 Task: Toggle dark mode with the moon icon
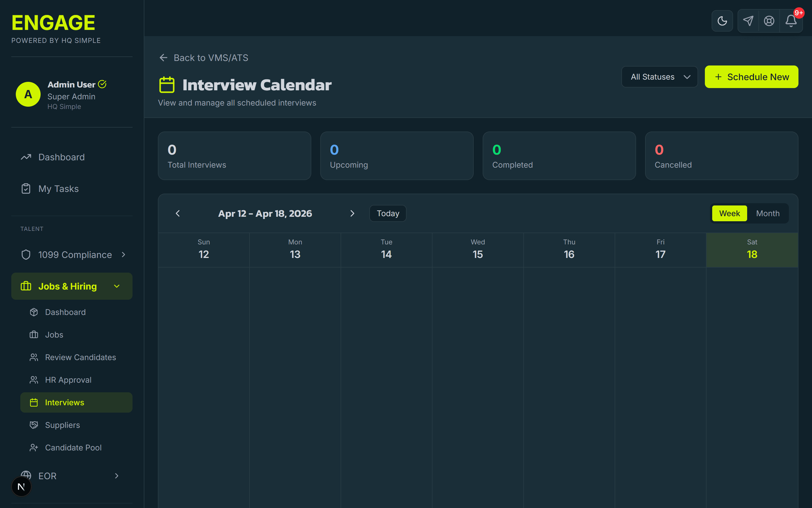click(x=722, y=21)
